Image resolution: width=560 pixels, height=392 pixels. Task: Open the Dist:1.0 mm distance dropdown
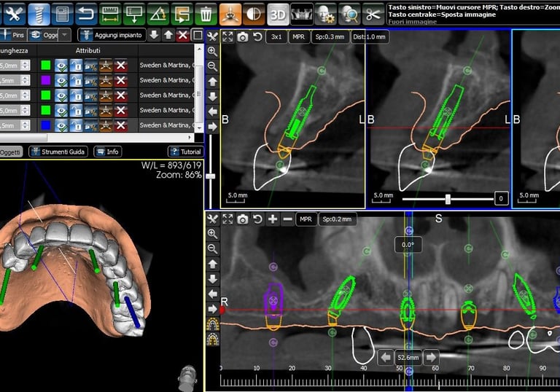pyautogui.click(x=369, y=36)
